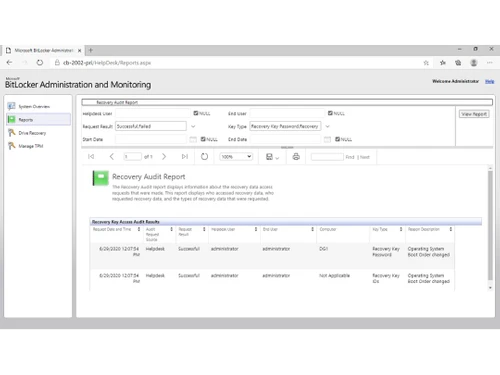Click the green Reports icon
This screenshot has width=500, height=375.
(x=11, y=119)
